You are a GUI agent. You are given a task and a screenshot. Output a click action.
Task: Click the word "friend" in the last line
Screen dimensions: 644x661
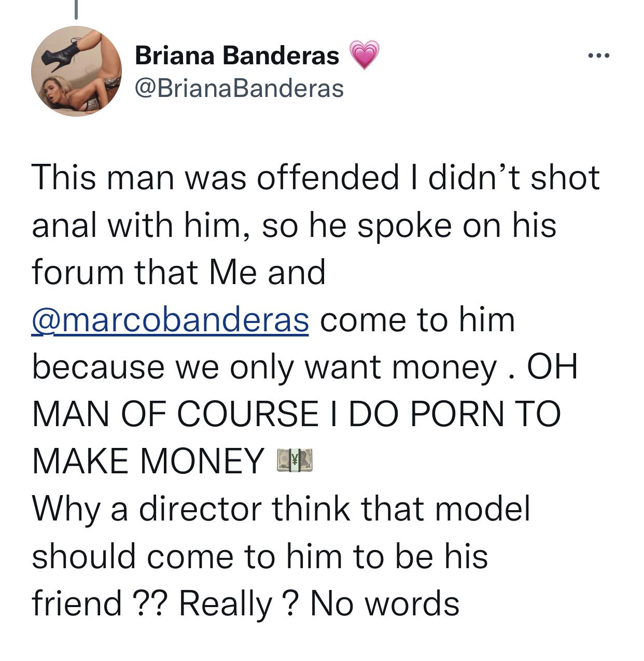[77, 604]
